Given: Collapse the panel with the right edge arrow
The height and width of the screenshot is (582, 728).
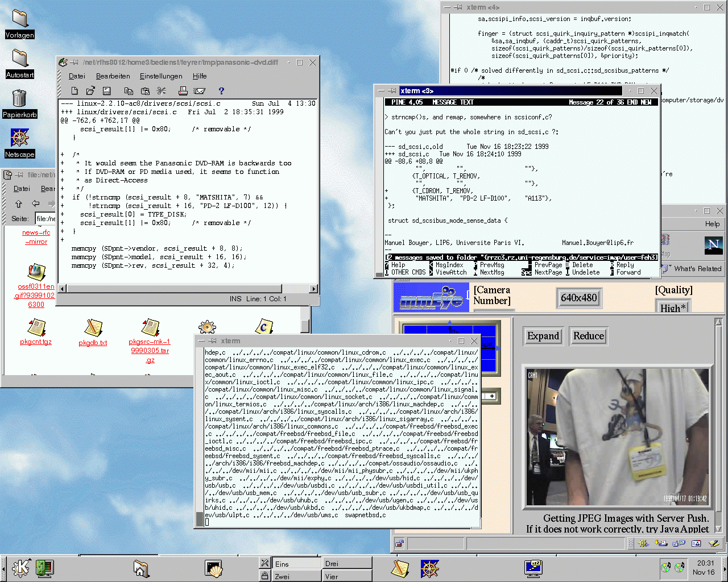Looking at the screenshot, I should 724,568.
